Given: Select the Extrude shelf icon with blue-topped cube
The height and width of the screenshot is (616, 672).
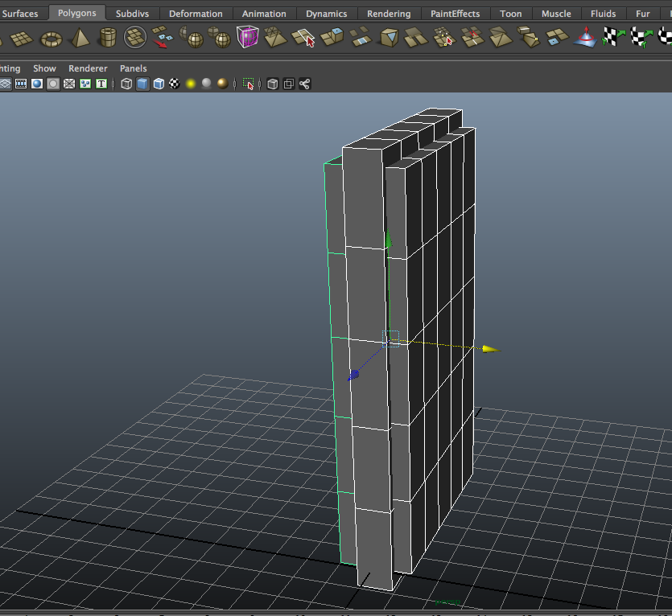Looking at the screenshot, I should coord(332,37).
